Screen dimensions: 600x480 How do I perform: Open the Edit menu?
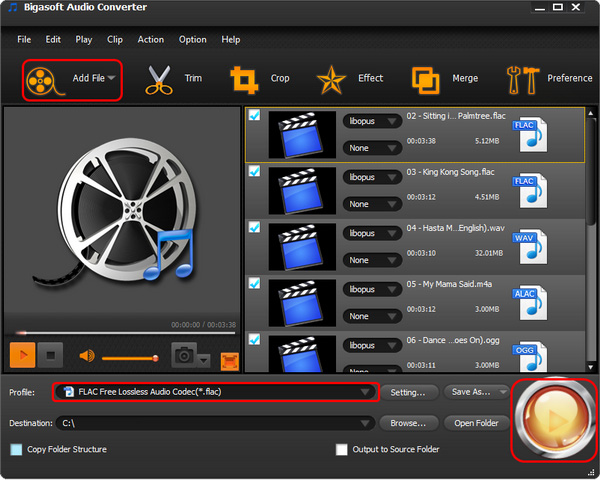(x=53, y=39)
